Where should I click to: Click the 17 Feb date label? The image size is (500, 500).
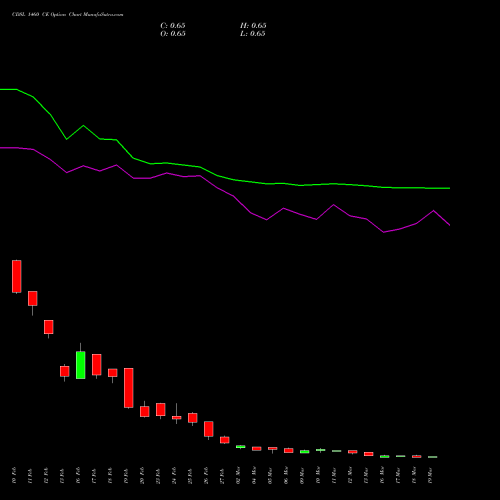94,475
